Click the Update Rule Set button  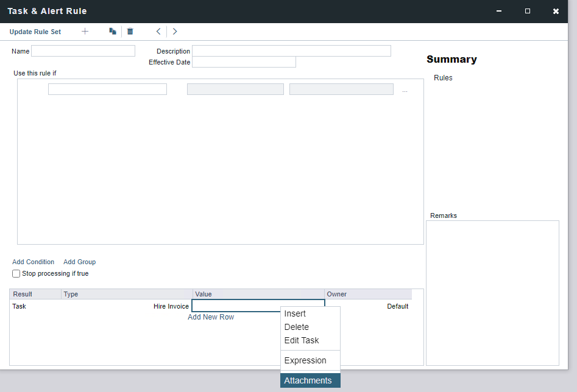point(35,32)
